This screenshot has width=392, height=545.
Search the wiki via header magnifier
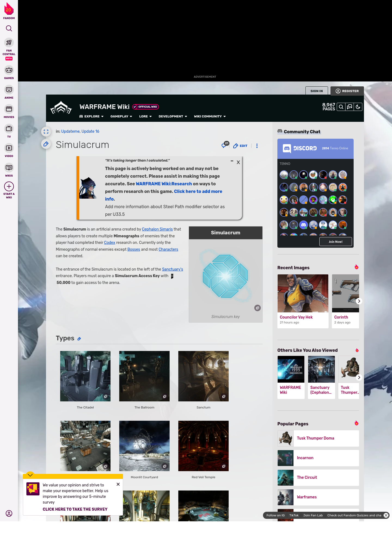(341, 107)
